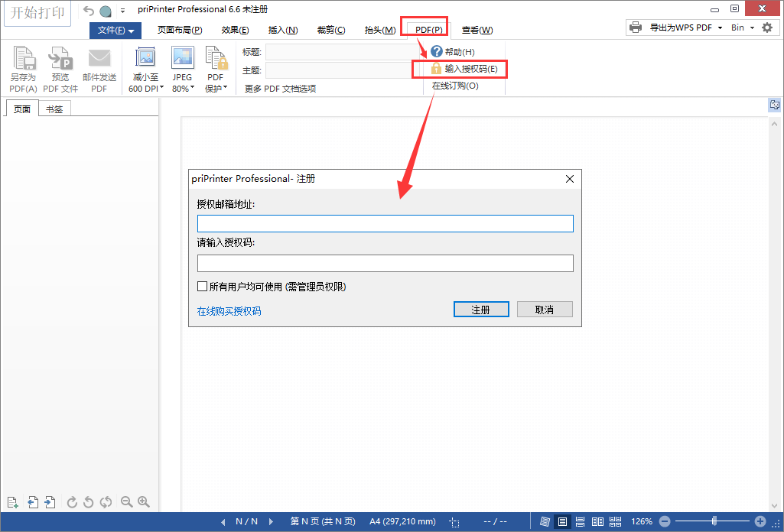
Task: Click the Save as PDF(A) icon
Action: point(24,57)
